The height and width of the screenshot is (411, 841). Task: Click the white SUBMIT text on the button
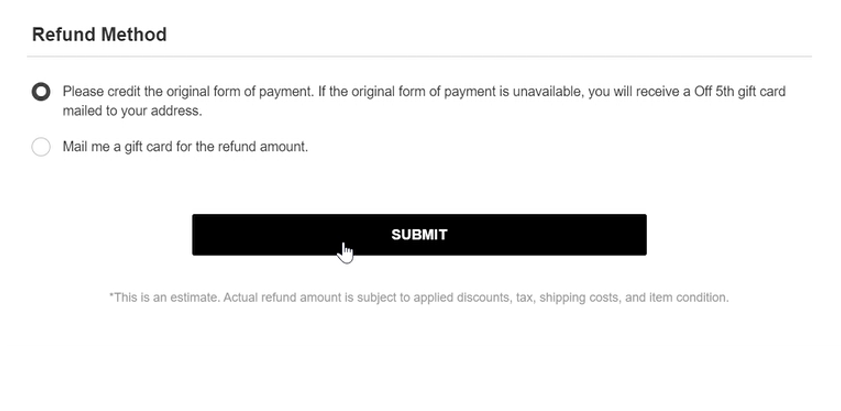click(419, 235)
